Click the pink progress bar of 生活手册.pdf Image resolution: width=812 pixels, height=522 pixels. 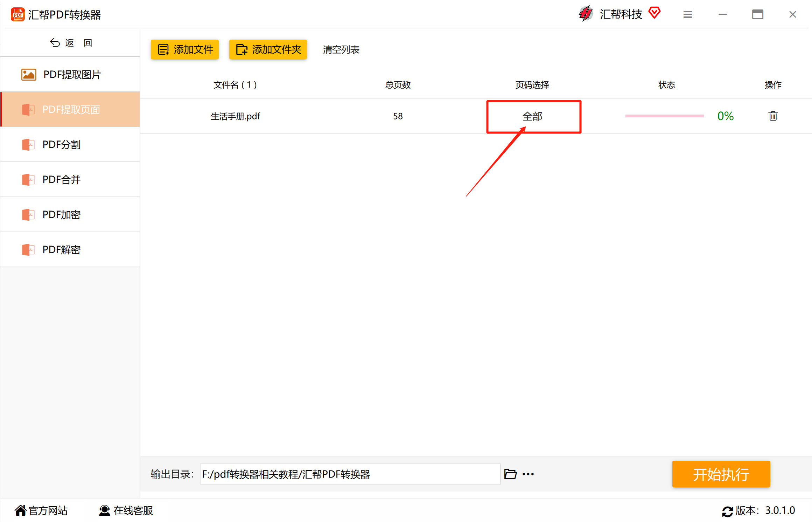[x=664, y=116]
